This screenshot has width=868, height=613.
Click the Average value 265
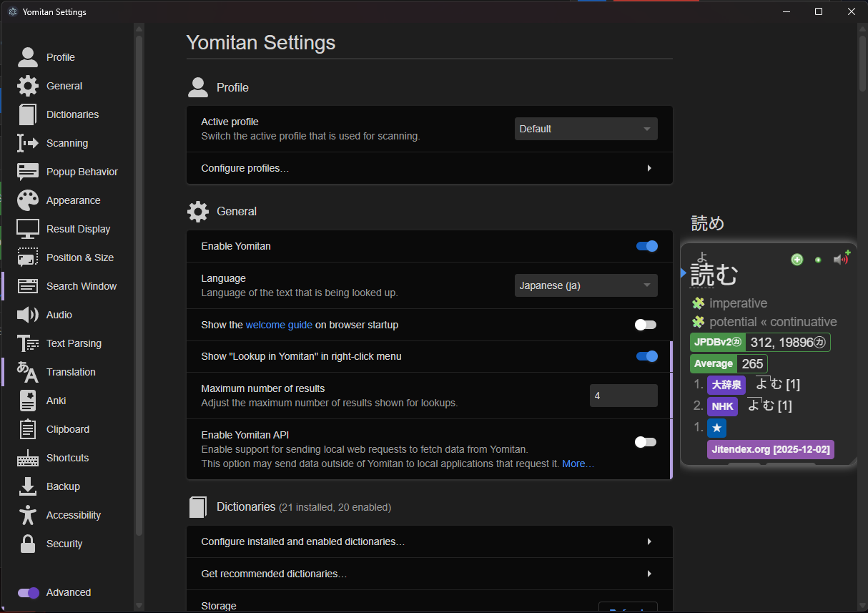coord(753,363)
